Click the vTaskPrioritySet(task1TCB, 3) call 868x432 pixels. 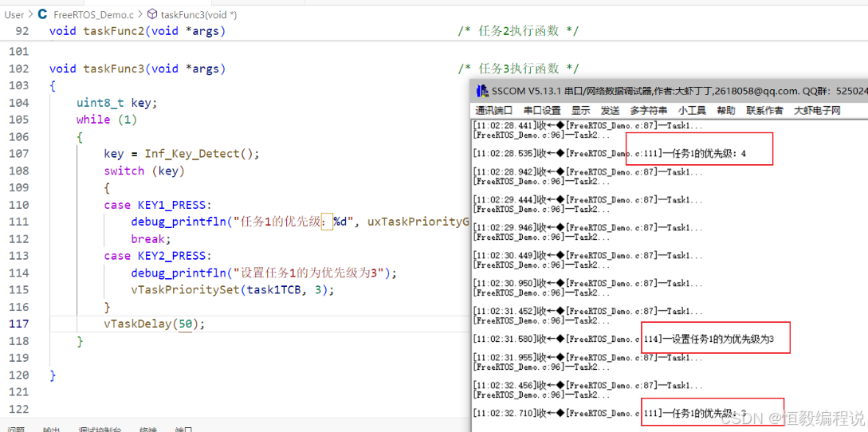point(233,290)
